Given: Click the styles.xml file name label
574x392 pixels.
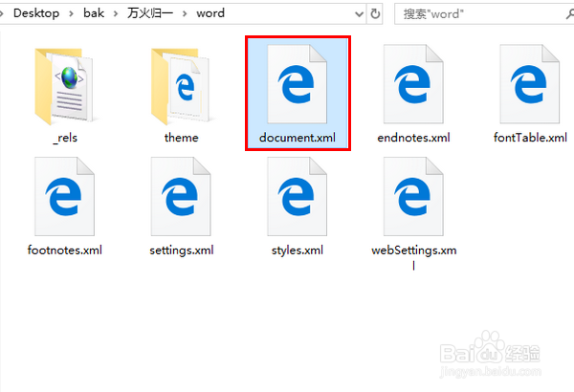Looking at the screenshot, I should coord(298,250).
